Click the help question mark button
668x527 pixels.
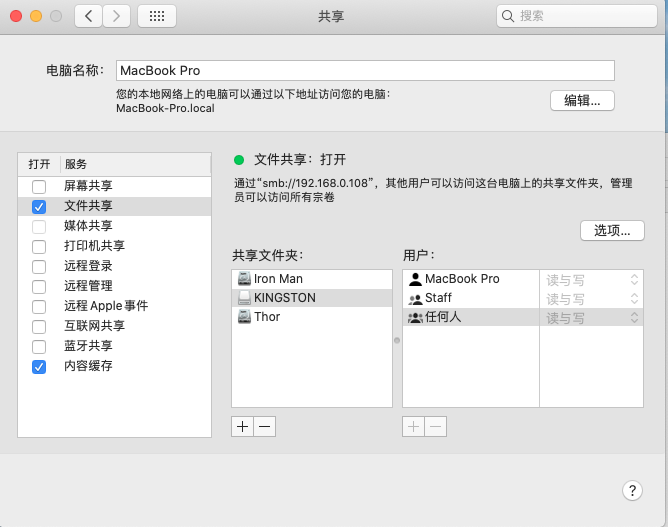click(632, 490)
